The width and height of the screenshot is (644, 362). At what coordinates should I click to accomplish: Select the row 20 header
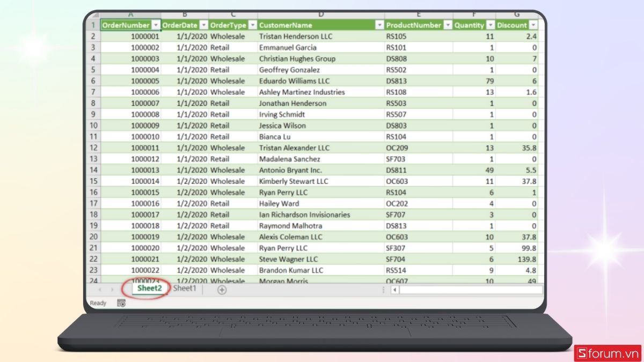click(x=93, y=237)
